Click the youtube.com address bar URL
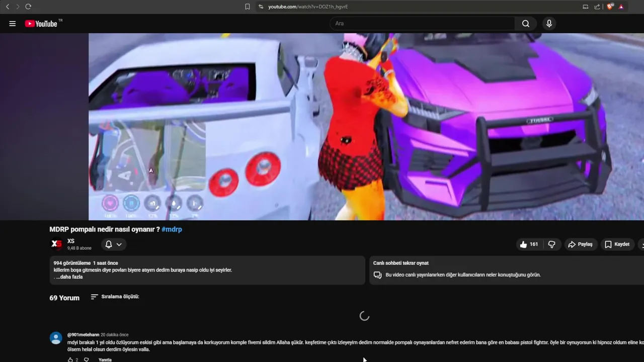This screenshot has height=362, width=644. tap(308, 7)
